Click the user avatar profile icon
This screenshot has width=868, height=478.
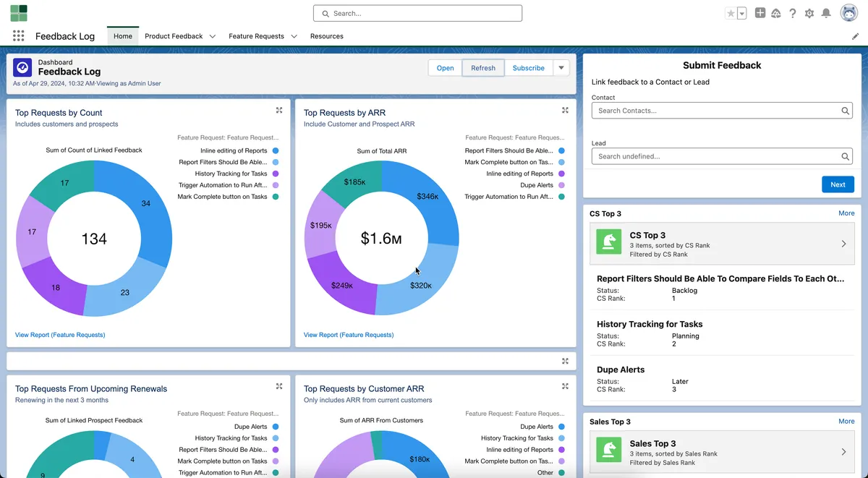(x=849, y=13)
